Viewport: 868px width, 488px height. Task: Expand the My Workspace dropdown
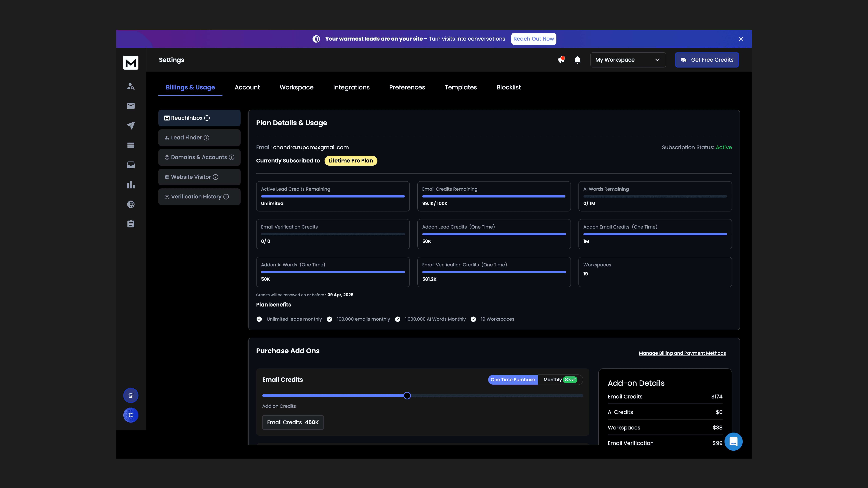(628, 60)
